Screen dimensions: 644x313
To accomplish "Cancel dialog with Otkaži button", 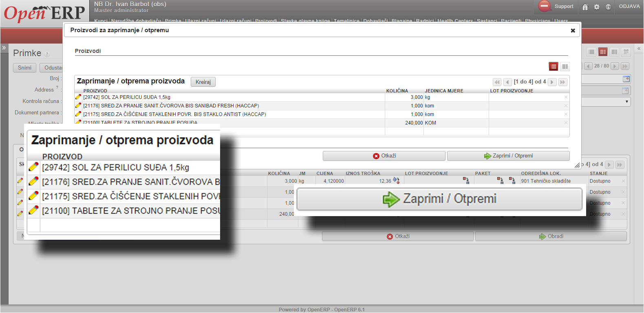I will (x=384, y=156).
